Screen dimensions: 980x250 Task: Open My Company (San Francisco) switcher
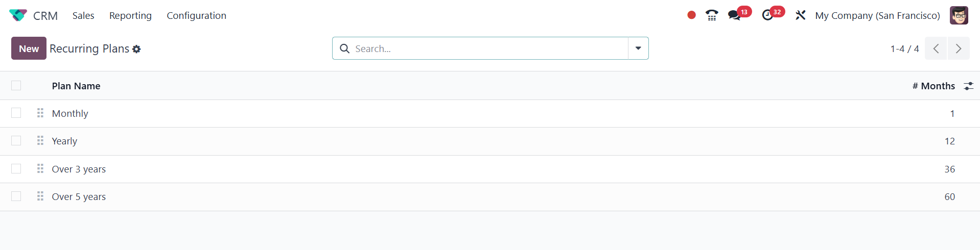click(x=877, y=15)
